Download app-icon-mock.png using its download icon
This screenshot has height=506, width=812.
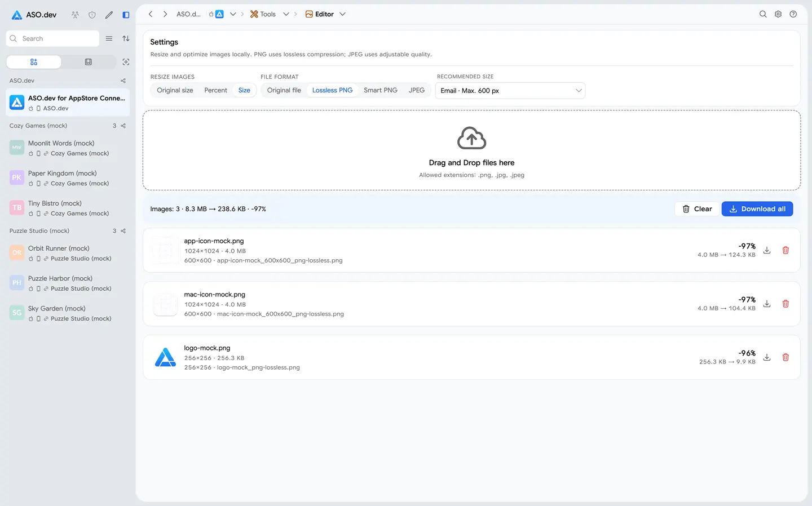(x=767, y=250)
